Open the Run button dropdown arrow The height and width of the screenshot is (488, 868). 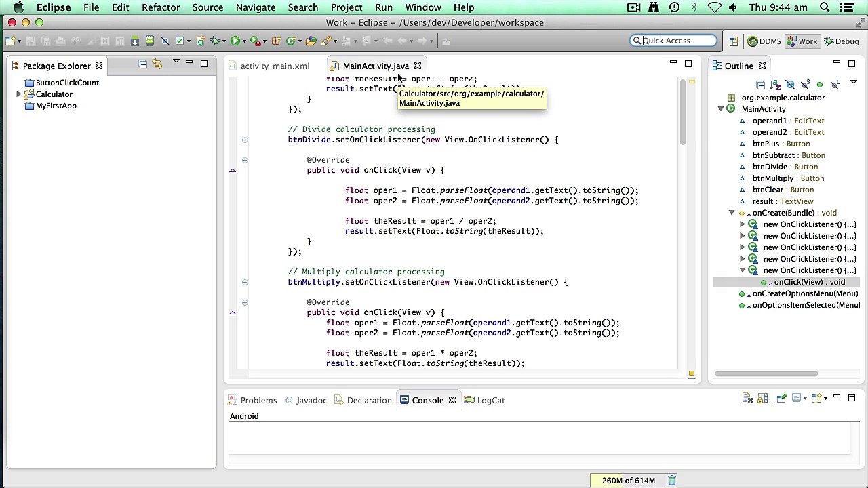point(244,41)
